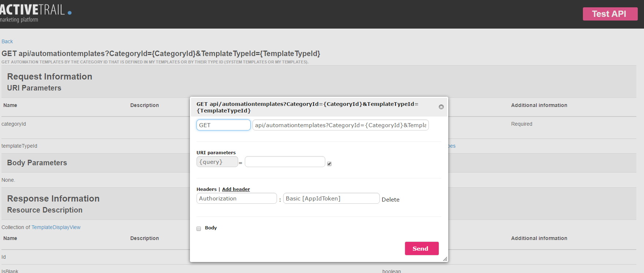Enable the Body checkbox
The width and height of the screenshot is (644, 273).
tap(198, 228)
